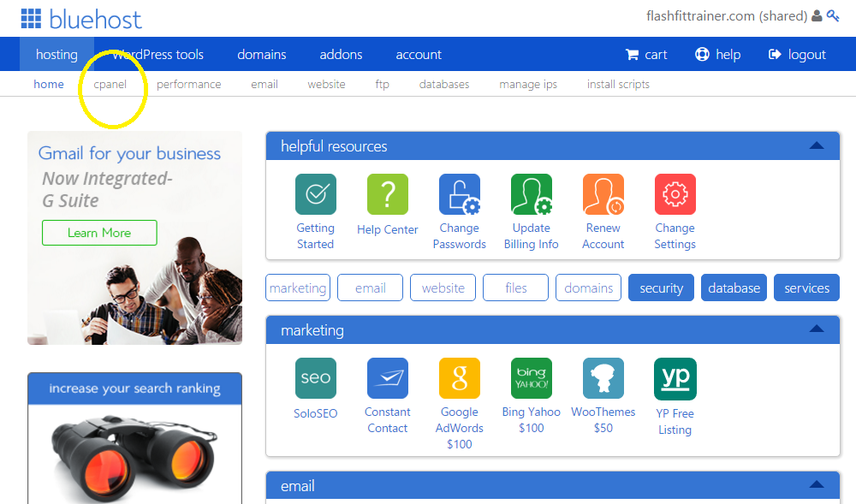This screenshot has width=856, height=504.
Task: Click the key icon at top right
Action: point(833,15)
